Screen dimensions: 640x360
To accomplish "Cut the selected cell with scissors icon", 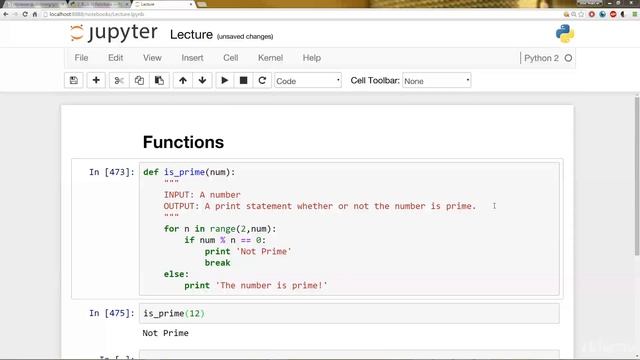I will (119, 80).
